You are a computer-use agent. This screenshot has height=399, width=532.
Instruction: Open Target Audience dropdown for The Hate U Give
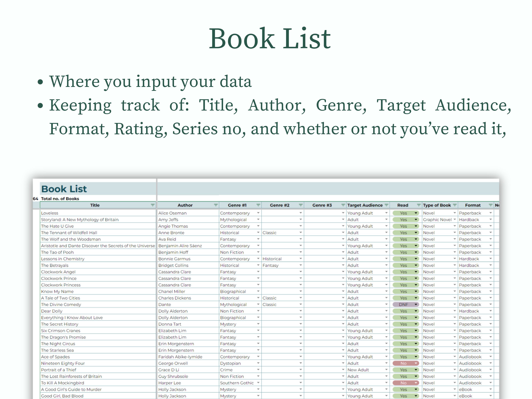[x=387, y=226]
